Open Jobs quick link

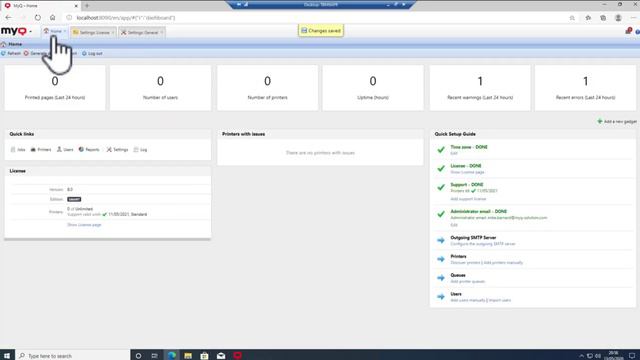pyautogui.click(x=18, y=150)
